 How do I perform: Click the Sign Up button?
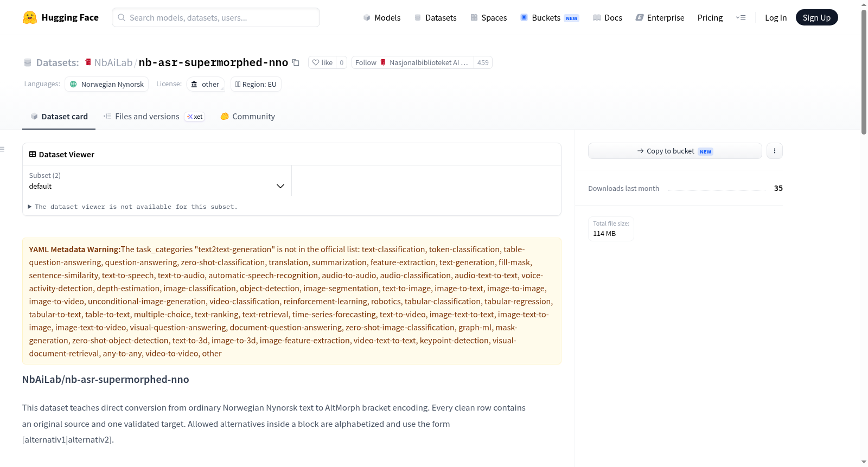click(x=816, y=17)
